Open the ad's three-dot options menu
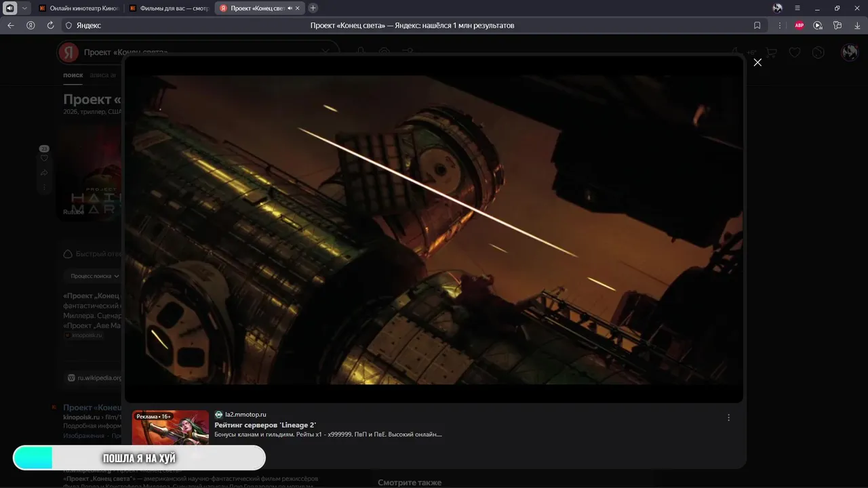The width and height of the screenshot is (868, 488). click(x=729, y=418)
